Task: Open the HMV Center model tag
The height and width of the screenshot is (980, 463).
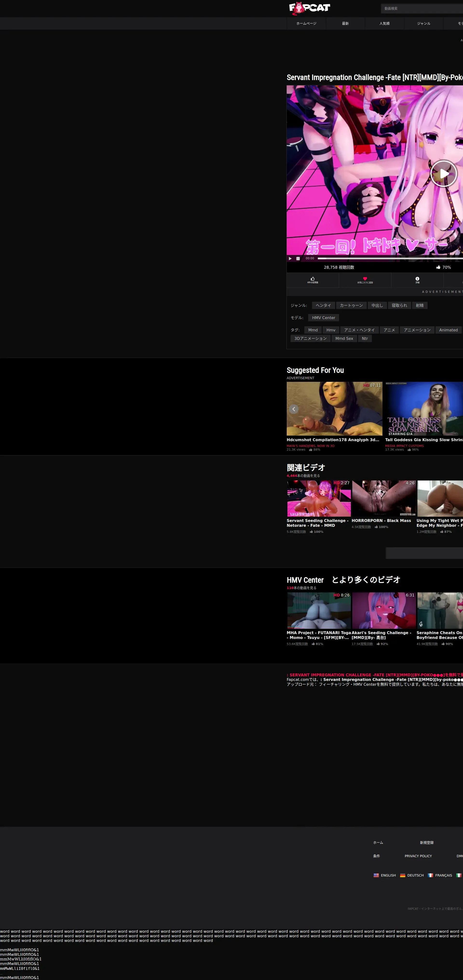Action: coord(323,318)
